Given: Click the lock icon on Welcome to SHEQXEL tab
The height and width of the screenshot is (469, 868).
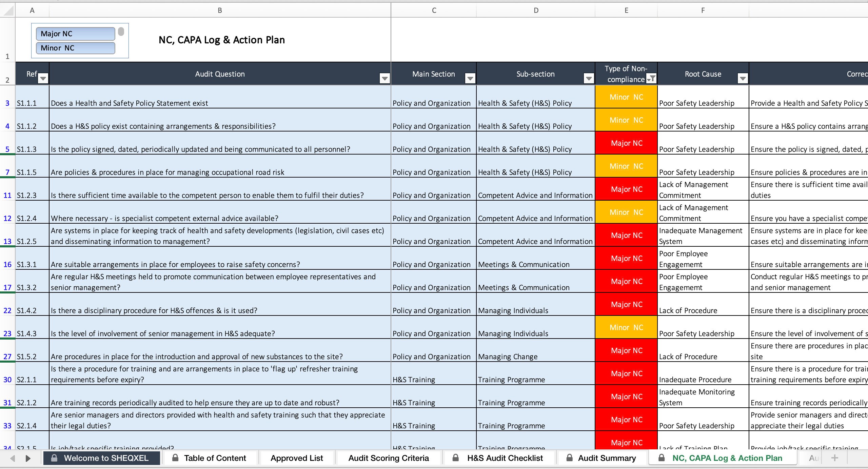Looking at the screenshot, I should [x=54, y=458].
